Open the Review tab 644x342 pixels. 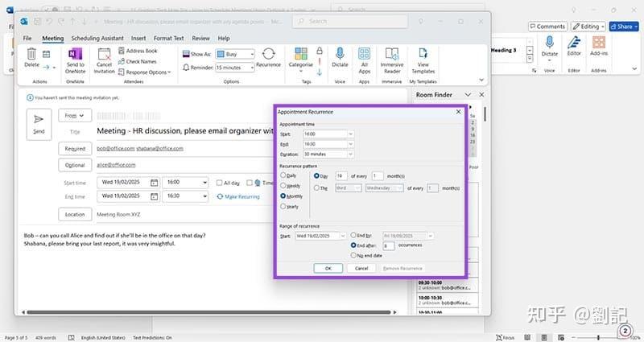[x=200, y=38]
